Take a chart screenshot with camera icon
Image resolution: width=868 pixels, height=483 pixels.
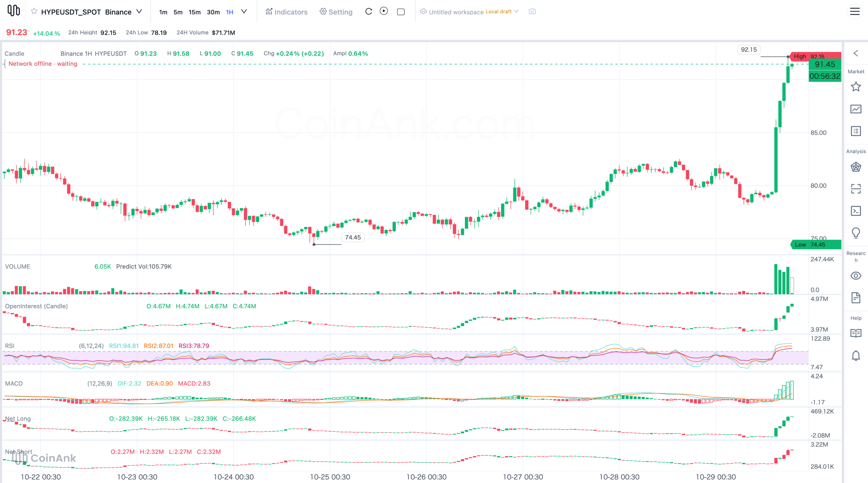pyautogui.click(x=532, y=12)
